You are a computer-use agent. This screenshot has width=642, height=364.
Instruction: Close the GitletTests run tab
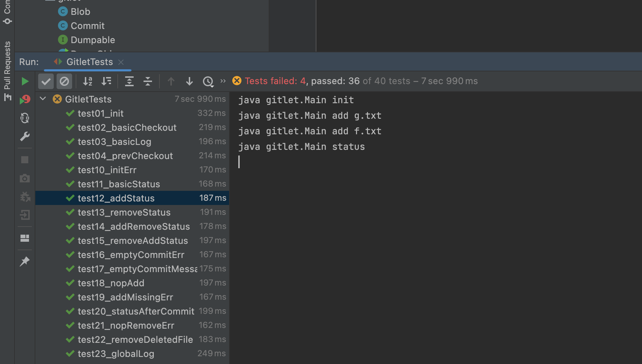[x=121, y=62]
